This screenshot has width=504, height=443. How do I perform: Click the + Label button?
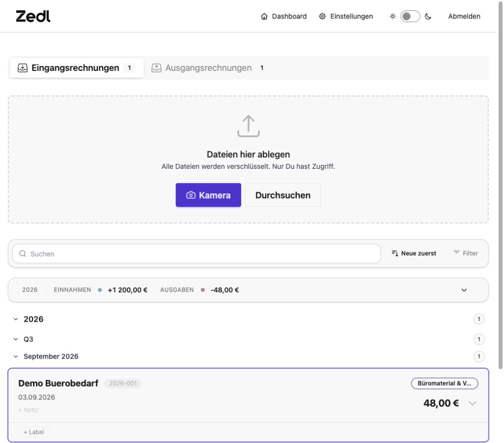(34, 432)
